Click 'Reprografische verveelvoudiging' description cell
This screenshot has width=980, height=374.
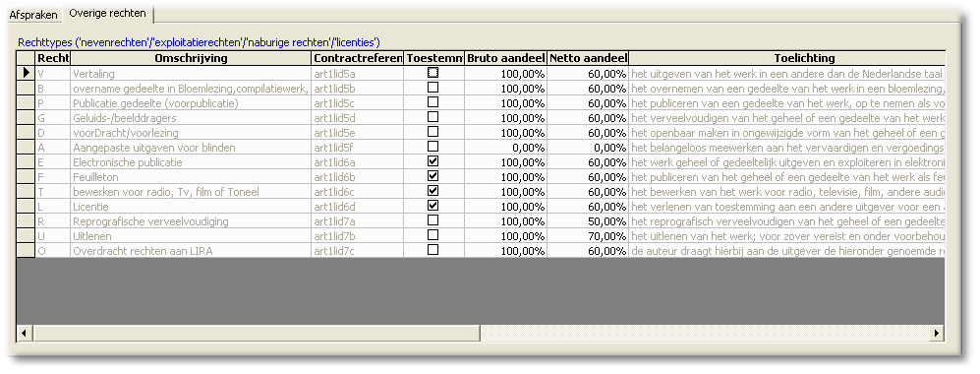(191, 221)
